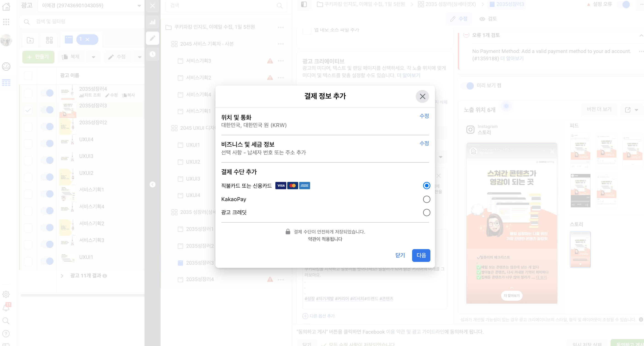Viewport: 644px width, 346px height.
Task: Click 닫기 link in payment dialog
Action: coord(400,255)
